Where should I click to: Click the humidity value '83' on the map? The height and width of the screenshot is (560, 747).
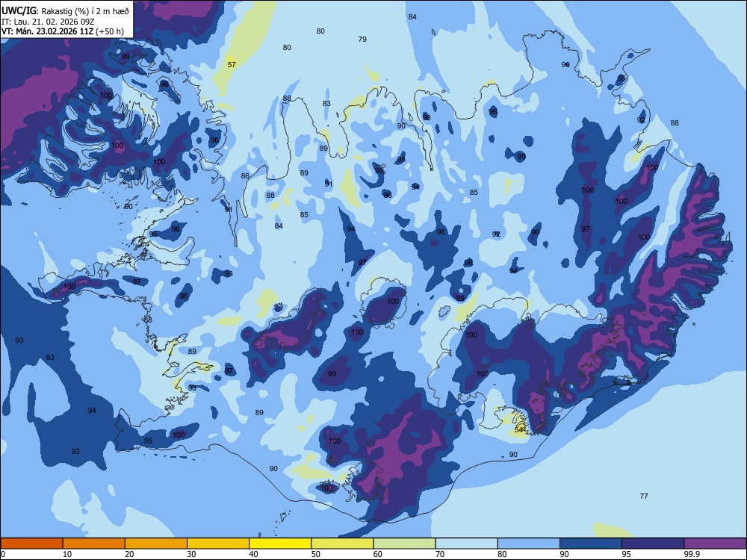[326, 104]
